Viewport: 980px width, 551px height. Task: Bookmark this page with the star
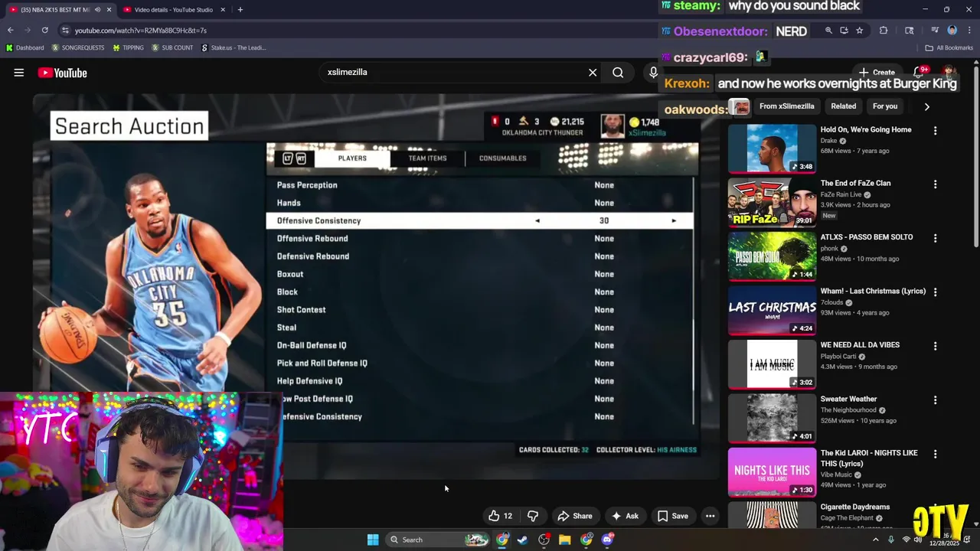[860, 31]
